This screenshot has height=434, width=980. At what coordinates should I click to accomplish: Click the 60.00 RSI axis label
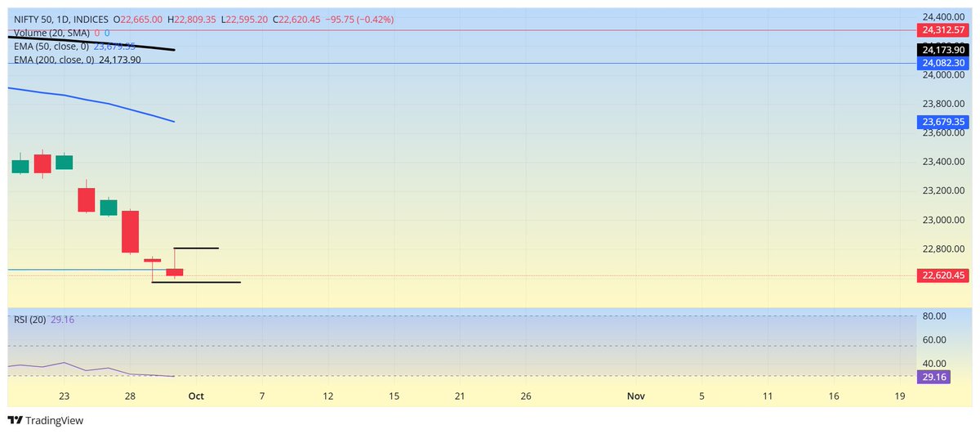point(934,340)
